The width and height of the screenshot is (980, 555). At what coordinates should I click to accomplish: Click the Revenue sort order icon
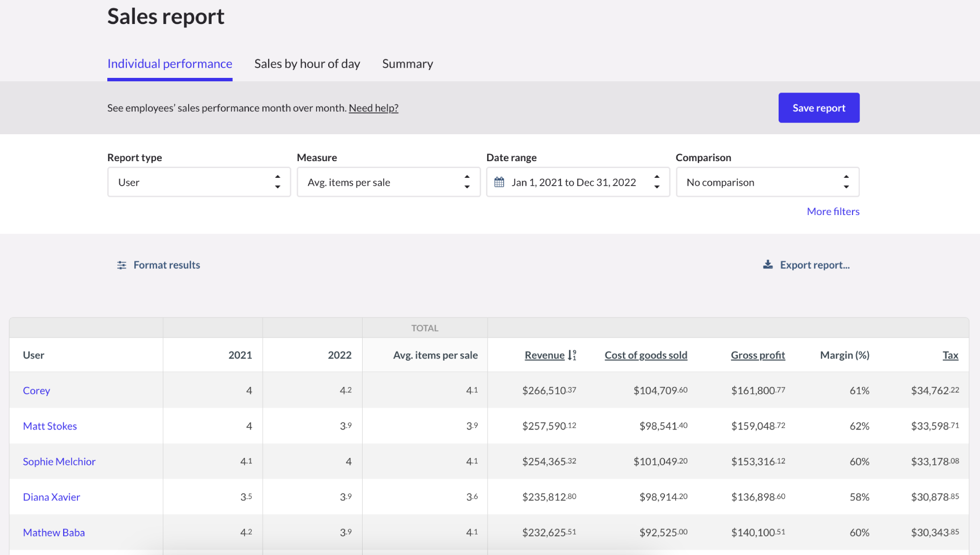coord(572,355)
